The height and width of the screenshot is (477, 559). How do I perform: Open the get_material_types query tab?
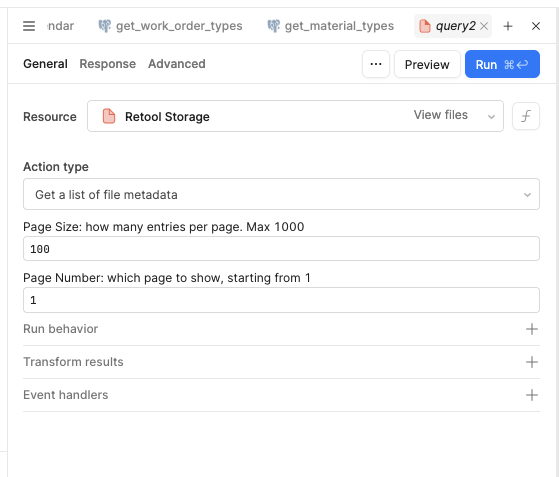(x=330, y=26)
